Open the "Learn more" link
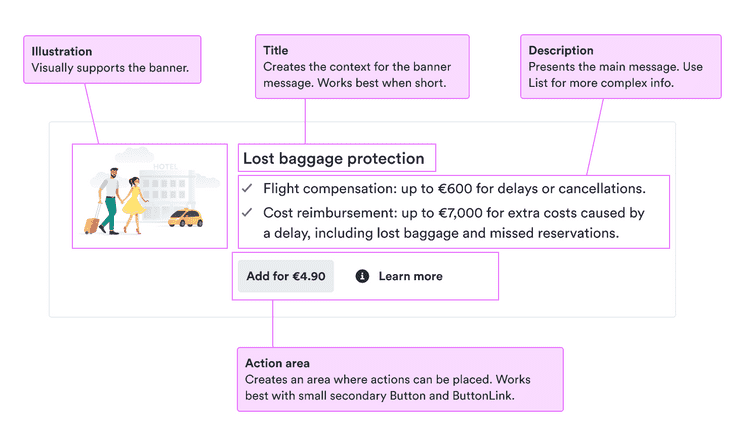 click(410, 276)
